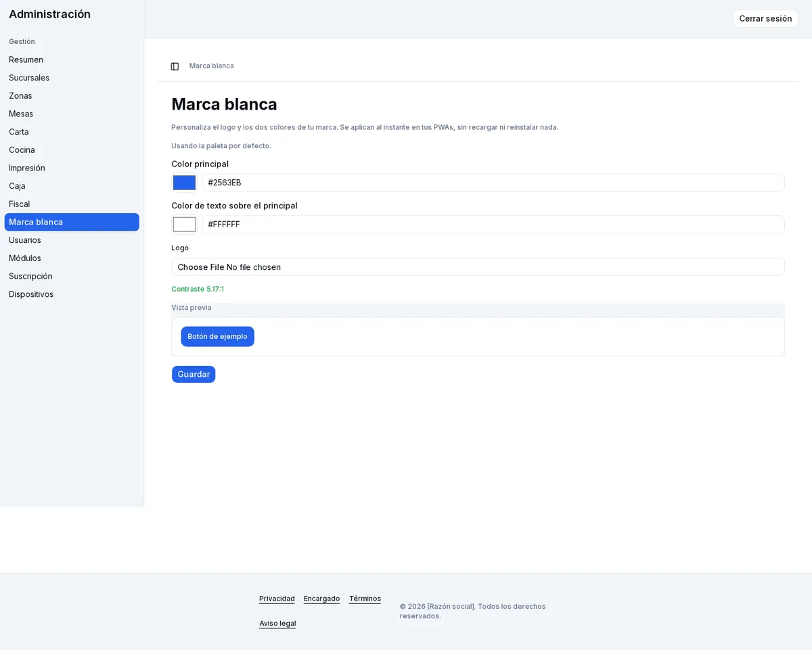
Task: Open Impresión settings
Action: (x=72, y=168)
